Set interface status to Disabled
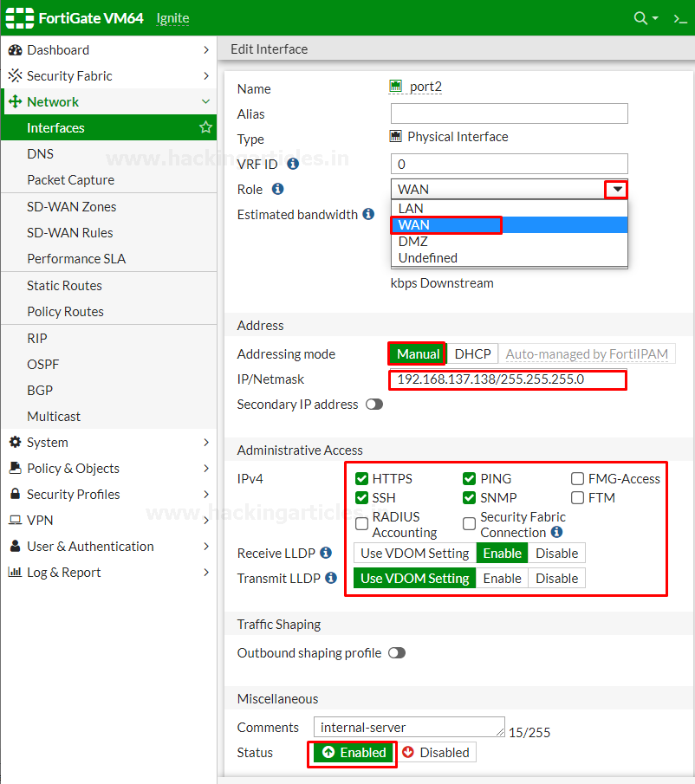The width and height of the screenshot is (695, 784). point(437,753)
